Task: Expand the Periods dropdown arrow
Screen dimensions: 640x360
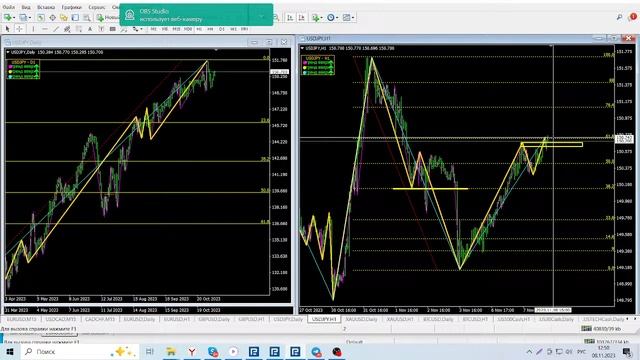Action: 337,18
